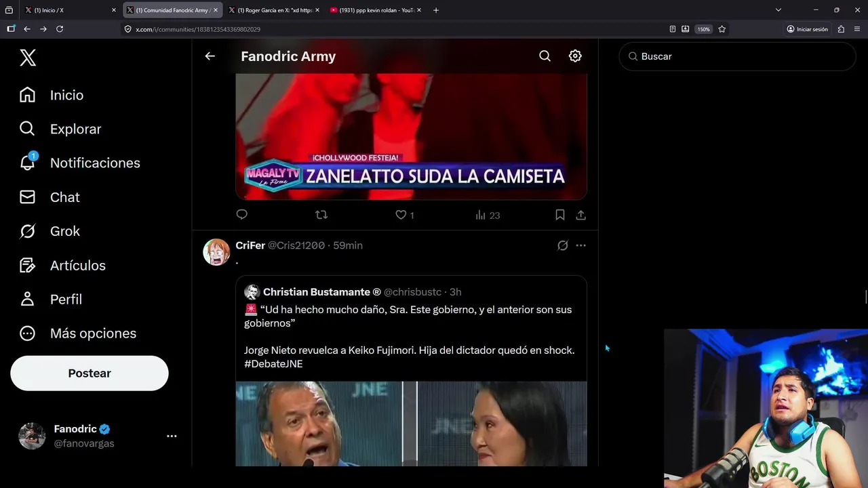868x488 pixels.
Task: Close the ppp kevin roldan YouTube tab
Action: [x=419, y=10]
